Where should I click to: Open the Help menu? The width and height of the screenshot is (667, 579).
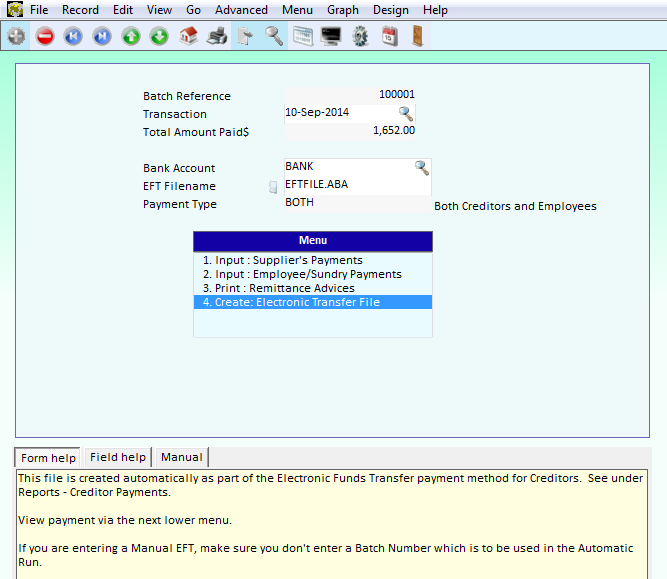(435, 10)
